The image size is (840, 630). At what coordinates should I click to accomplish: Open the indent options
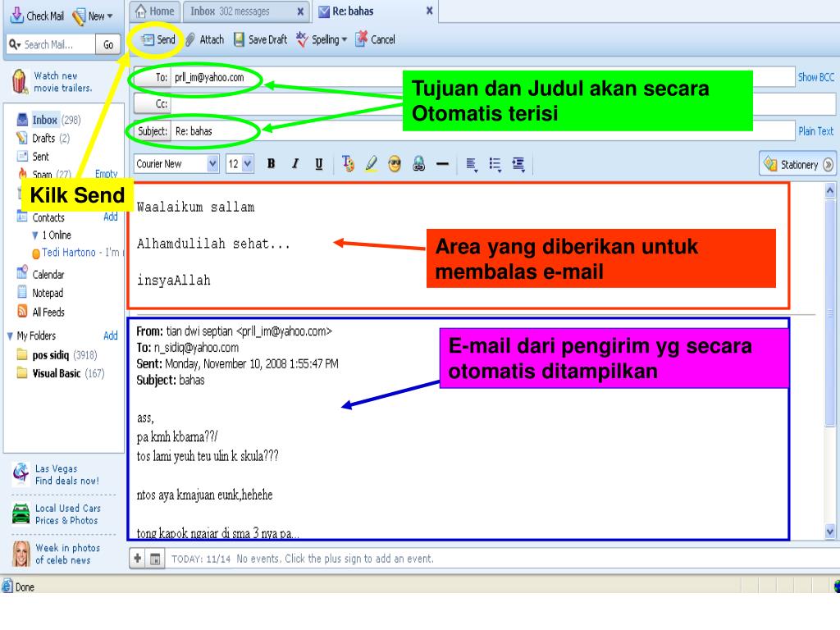pos(518,164)
